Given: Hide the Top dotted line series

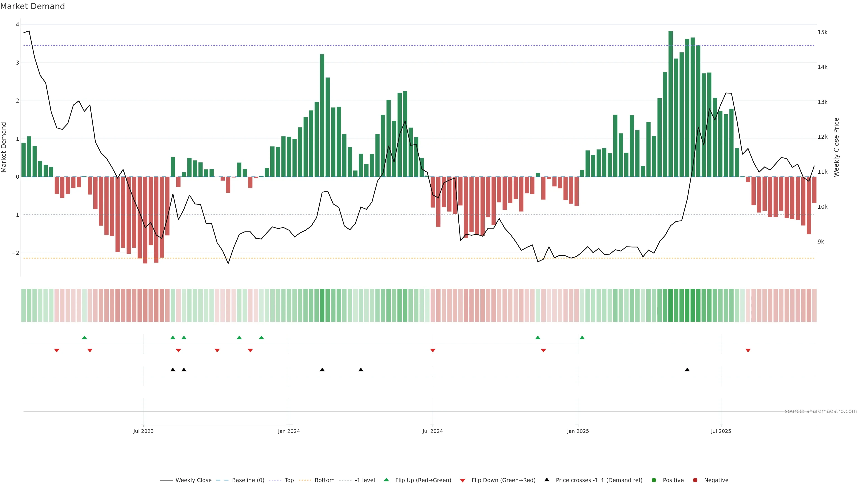Looking at the screenshot, I should (289, 480).
